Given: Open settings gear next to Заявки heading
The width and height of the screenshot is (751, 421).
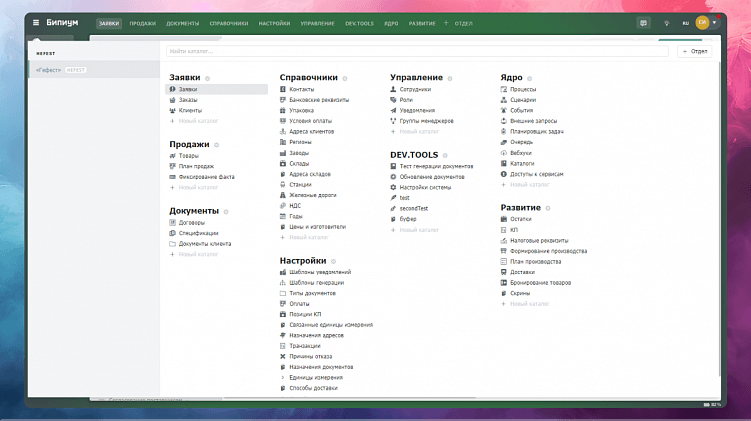Looking at the screenshot, I should point(207,78).
